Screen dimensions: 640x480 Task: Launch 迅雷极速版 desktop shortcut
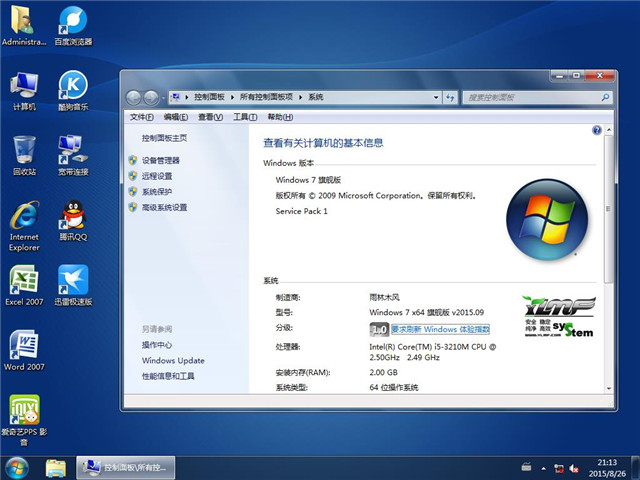point(73,285)
